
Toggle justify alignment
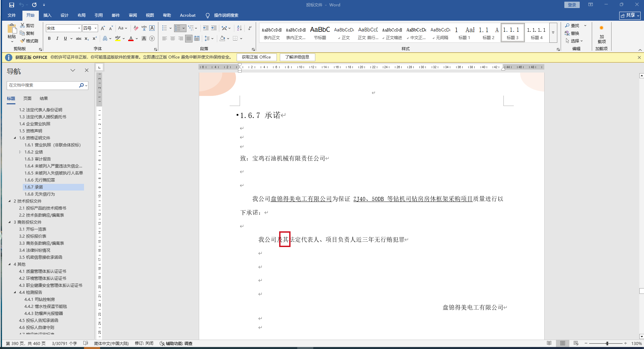point(189,38)
